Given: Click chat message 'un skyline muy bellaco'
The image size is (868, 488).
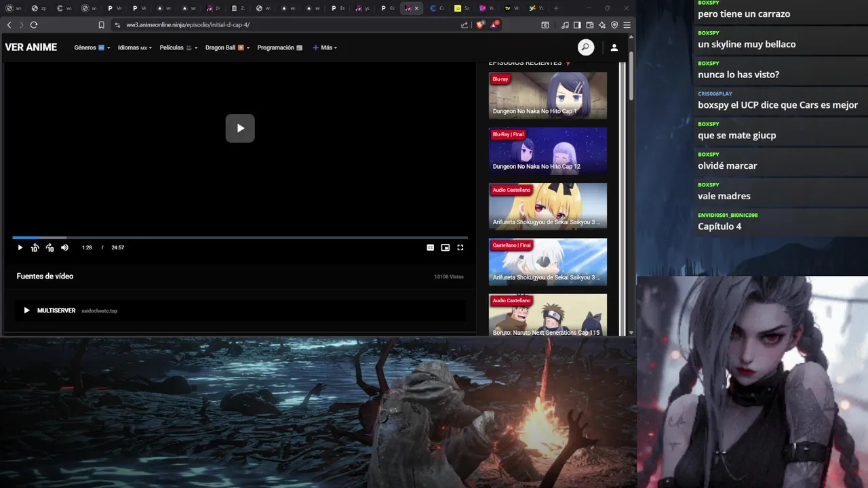Looking at the screenshot, I should (x=747, y=44).
